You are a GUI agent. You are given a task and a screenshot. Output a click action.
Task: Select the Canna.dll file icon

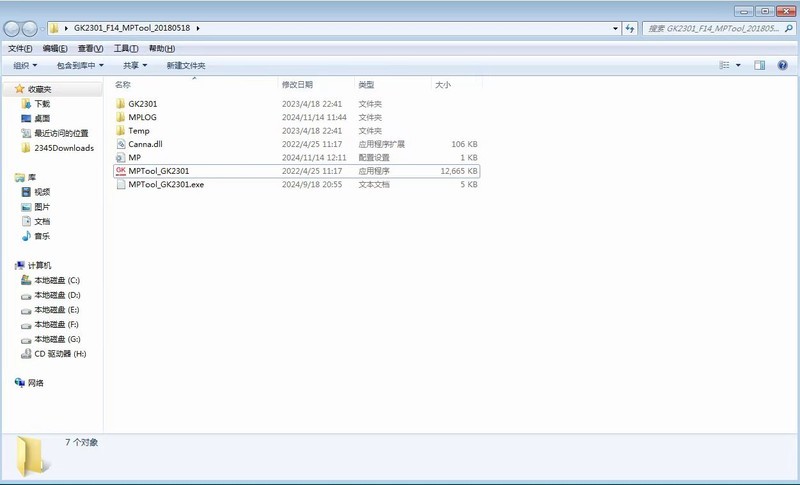(x=120, y=144)
